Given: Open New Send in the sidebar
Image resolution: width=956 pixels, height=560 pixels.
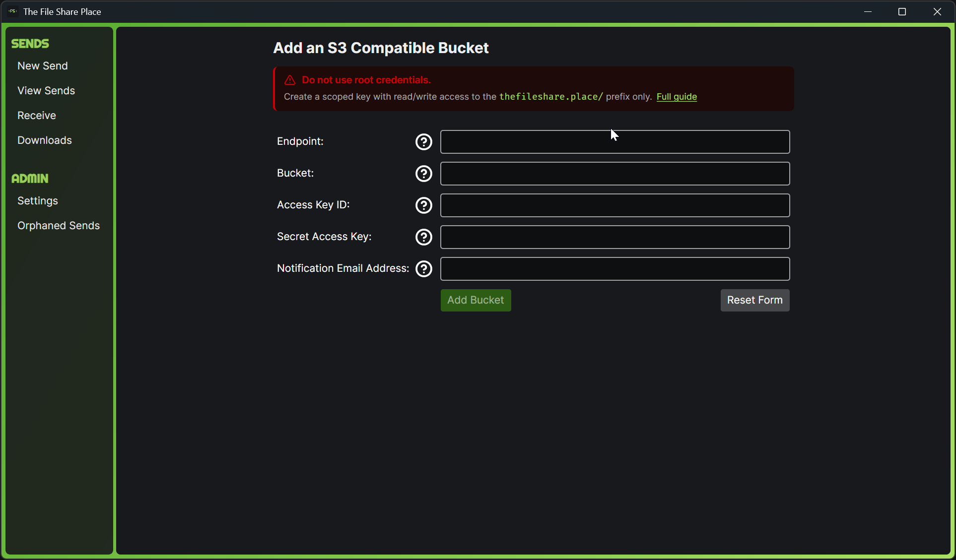Looking at the screenshot, I should click(x=43, y=66).
